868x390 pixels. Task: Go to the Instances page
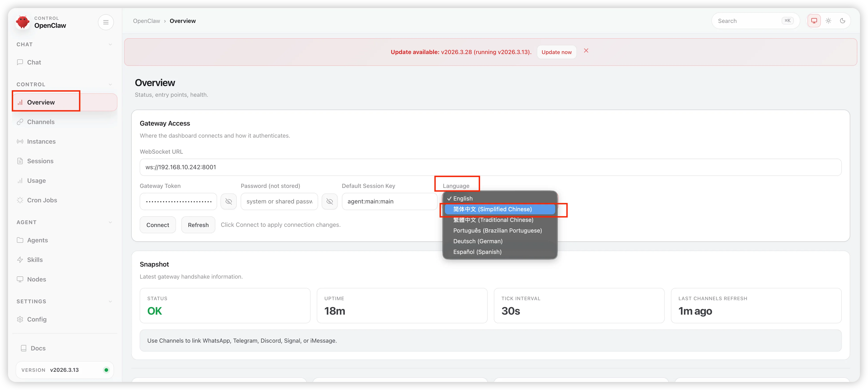tap(65, 141)
